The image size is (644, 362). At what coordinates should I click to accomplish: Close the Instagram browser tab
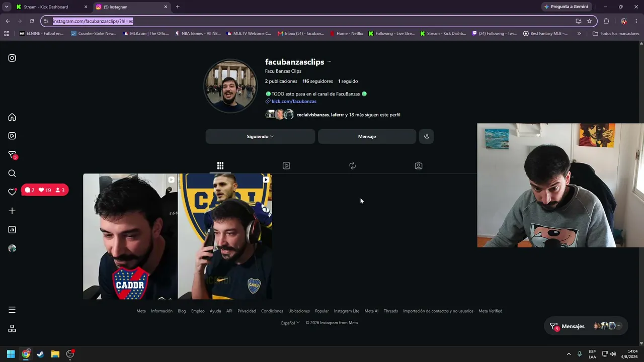tap(166, 7)
